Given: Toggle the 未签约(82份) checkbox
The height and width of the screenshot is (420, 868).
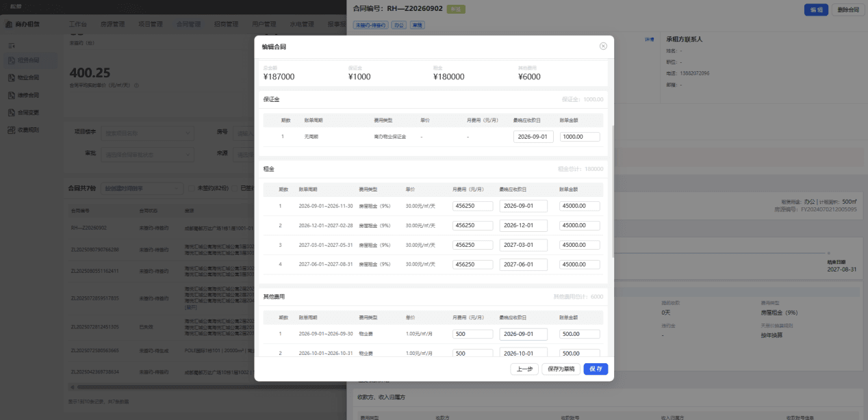Looking at the screenshot, I should click(x=192, y=187).
